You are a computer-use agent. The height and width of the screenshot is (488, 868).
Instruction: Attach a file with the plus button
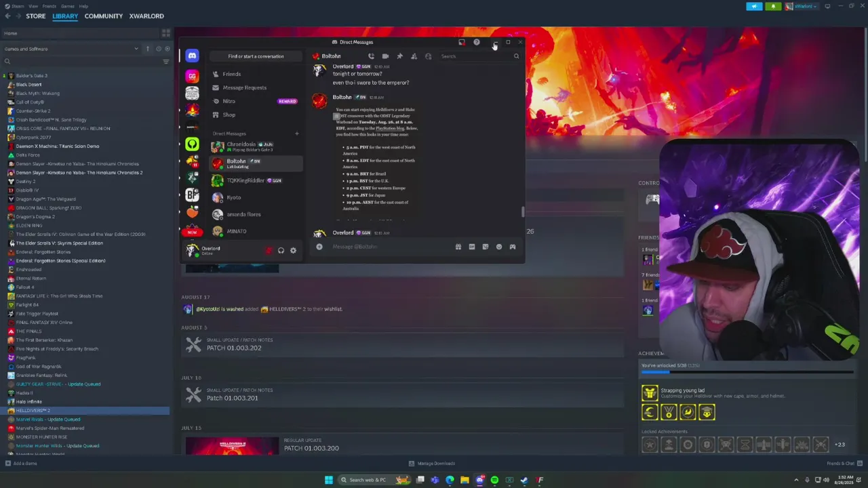(319, 247)
